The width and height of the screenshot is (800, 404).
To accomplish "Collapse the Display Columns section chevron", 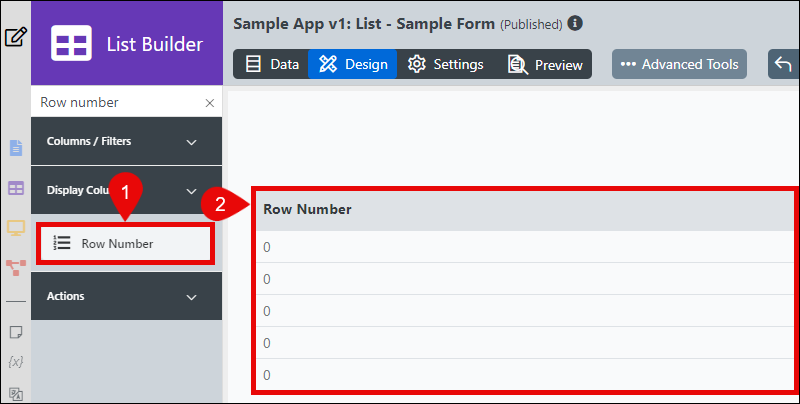I will (191, 191).
